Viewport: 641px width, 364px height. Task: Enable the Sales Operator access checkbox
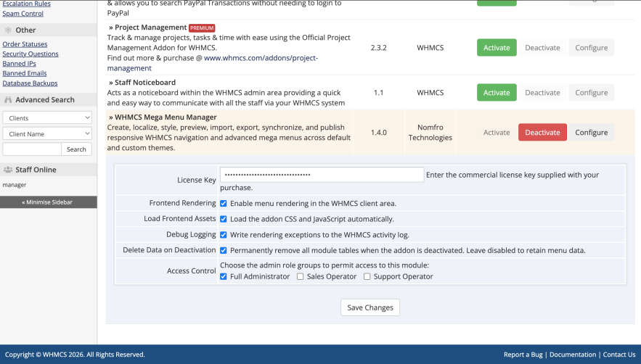pos(300,276)
